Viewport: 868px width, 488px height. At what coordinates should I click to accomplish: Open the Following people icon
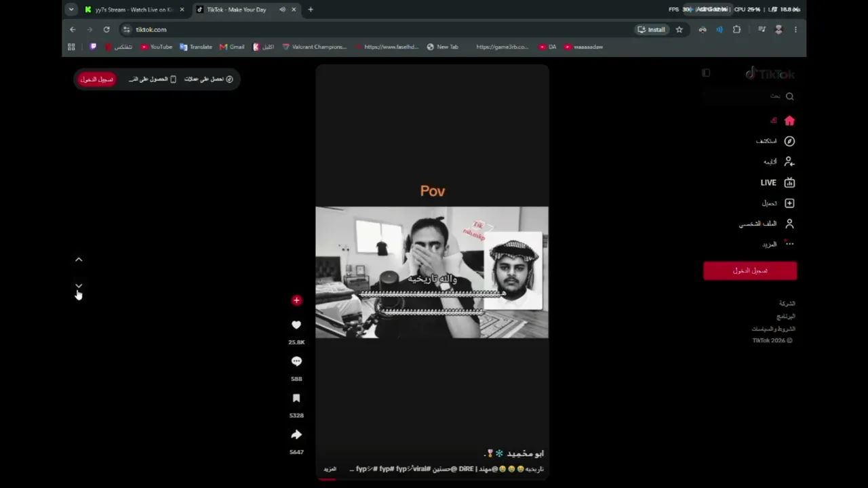point(789,161)
